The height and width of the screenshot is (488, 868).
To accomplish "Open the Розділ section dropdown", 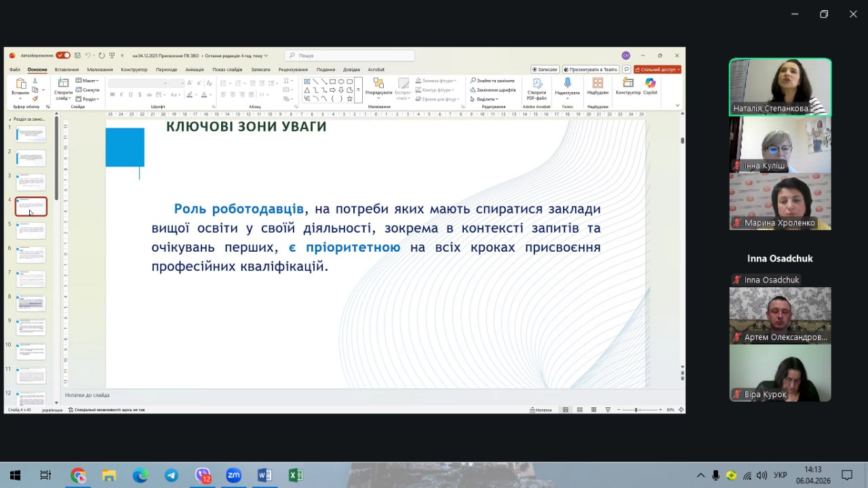I will coord(89,99).
